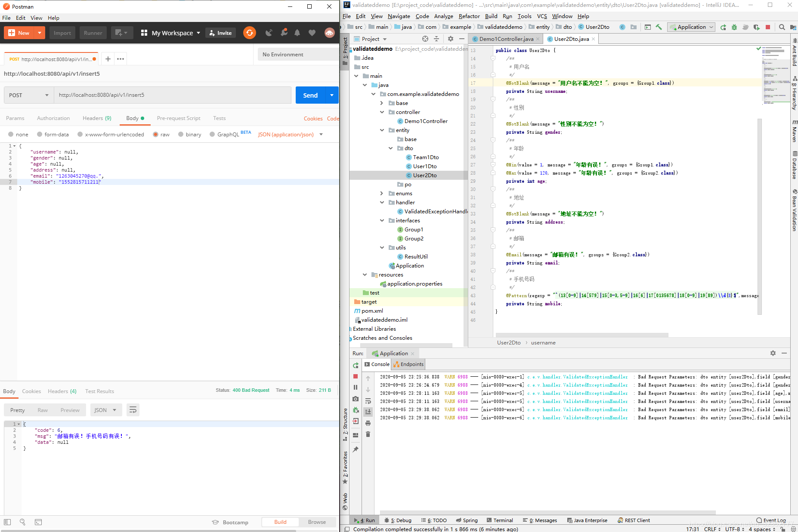Click the IntelliJ Debug bug icon
Viewport: 798px width, 532px height.
pos(734,27)
